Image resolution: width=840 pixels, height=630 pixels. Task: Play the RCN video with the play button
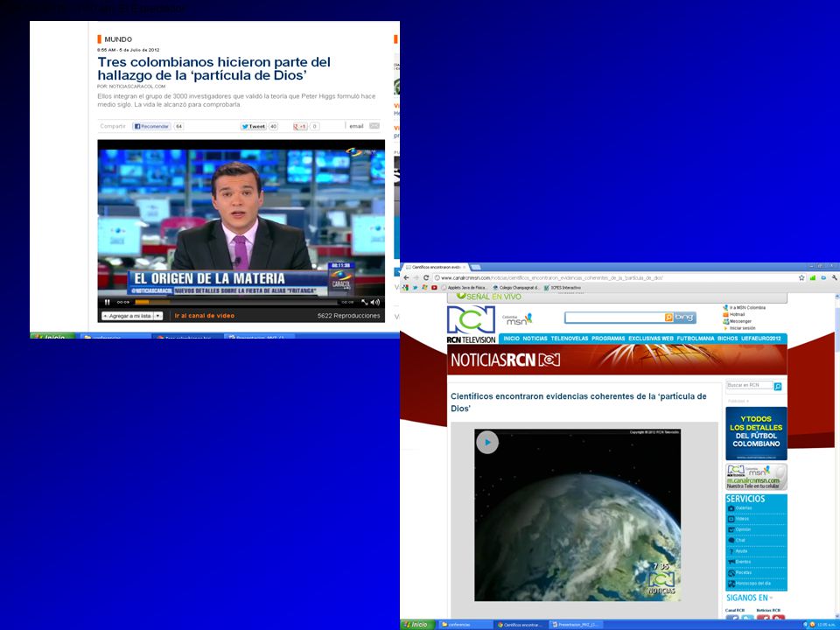[x=487, y=443]
